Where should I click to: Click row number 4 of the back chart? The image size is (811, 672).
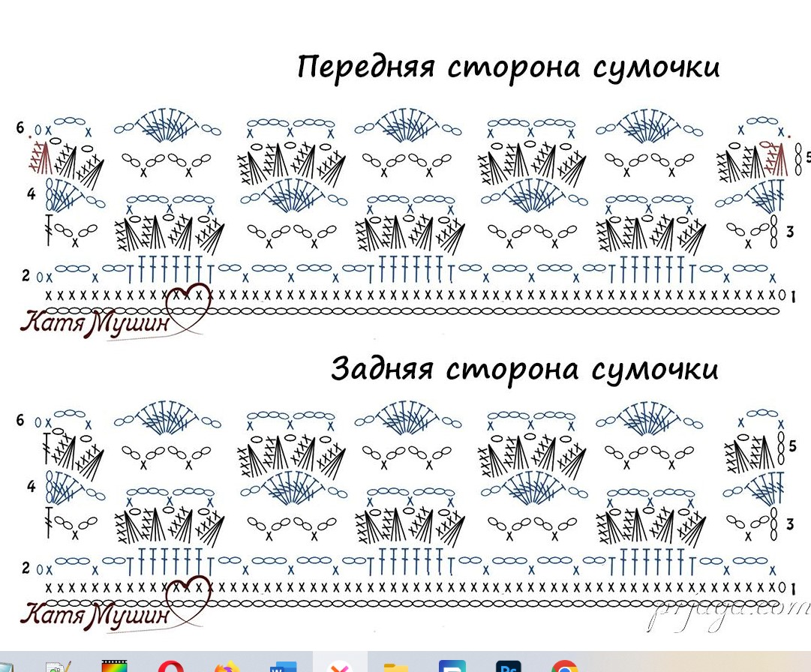pos(31,486)
